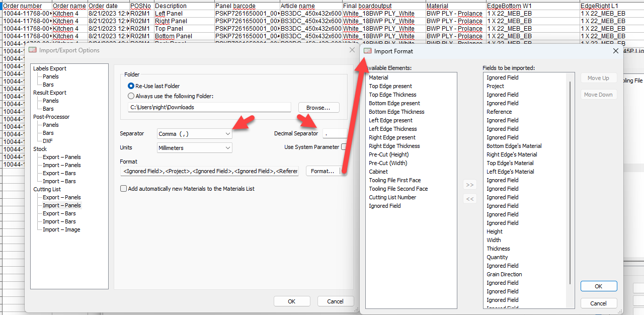Click the ">>" arrow to add selected element
Image resolution: width=644 pixels, height=315 pixels.
pos(469,185)
